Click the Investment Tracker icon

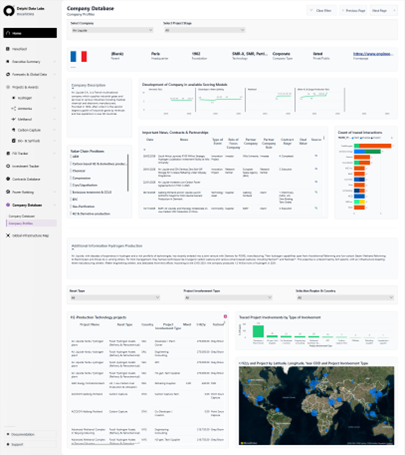click(8, 166)
